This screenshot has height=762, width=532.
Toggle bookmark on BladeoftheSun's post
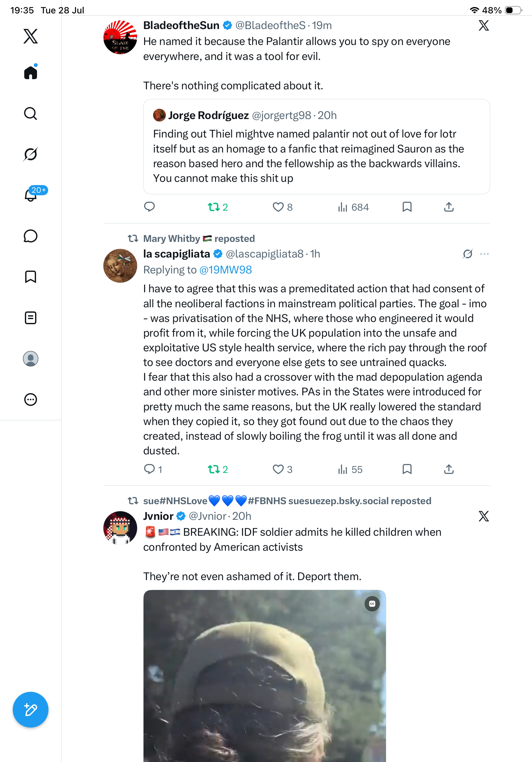point(407,207)
